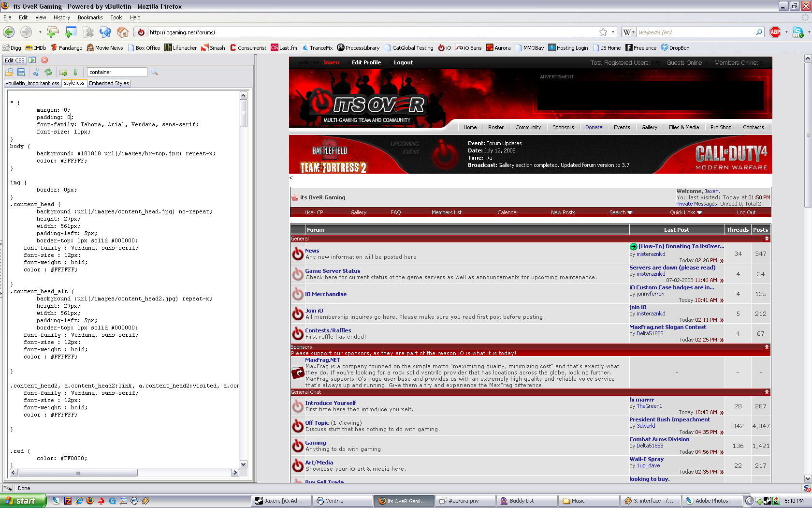Expand the Quick Links dropdown
This screenshot has width=812, height=508.
pos(685,212)
